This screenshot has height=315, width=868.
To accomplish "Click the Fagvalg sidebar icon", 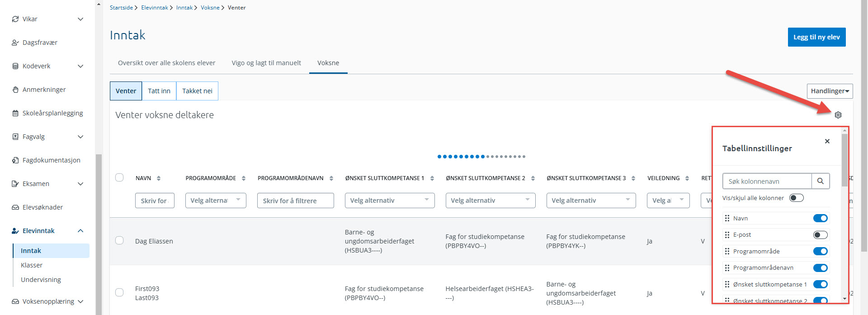I will (x=15, y=137).
